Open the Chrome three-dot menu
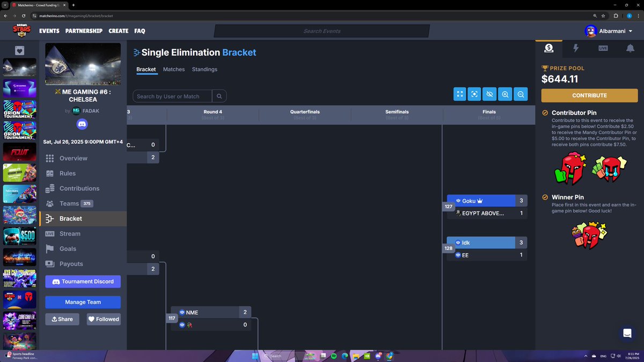This screenshot has width=644, height=362. click(638, 16)
